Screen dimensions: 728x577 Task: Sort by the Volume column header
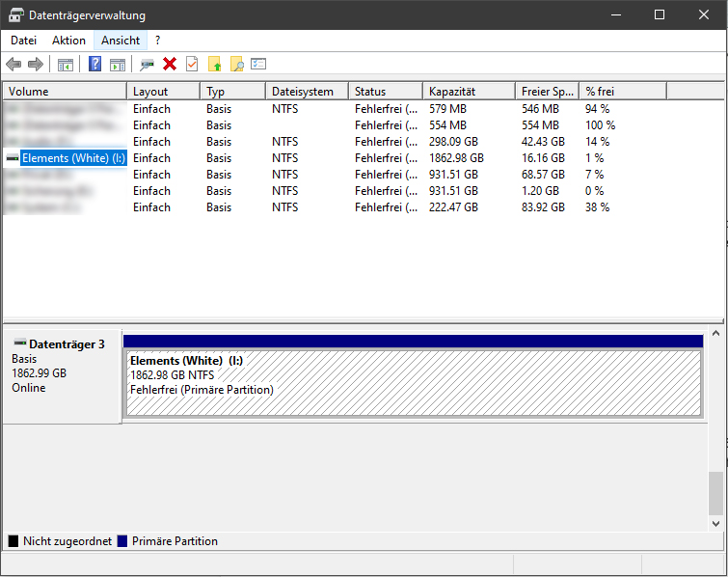pyautogui.click(x=65, y=92)
